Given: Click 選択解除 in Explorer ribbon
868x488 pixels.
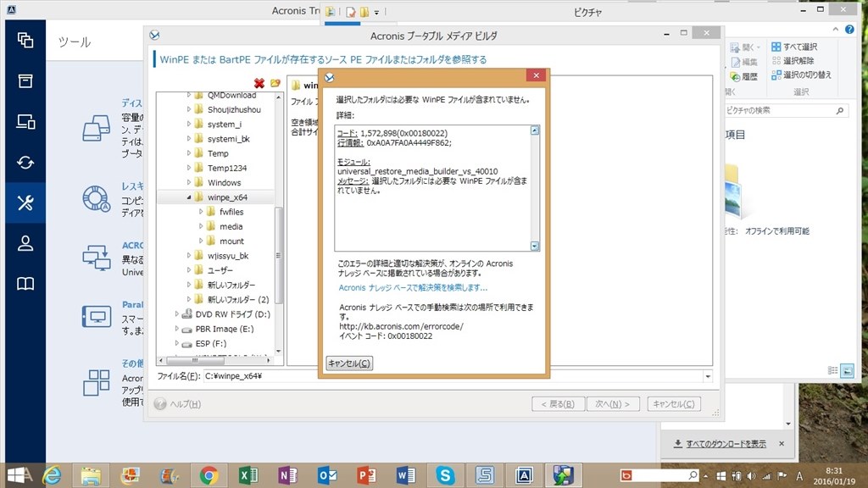Looking at the screenshot, I should (793, 60).
